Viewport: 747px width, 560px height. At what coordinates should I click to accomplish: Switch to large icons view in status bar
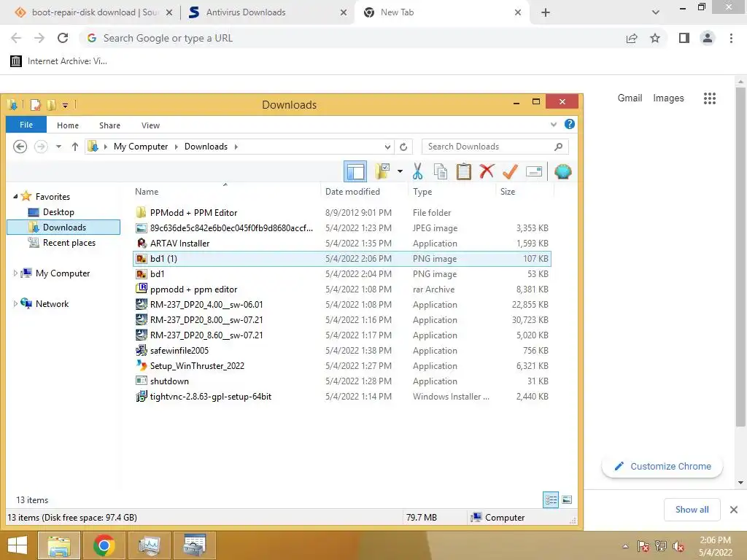pos(566,499)
